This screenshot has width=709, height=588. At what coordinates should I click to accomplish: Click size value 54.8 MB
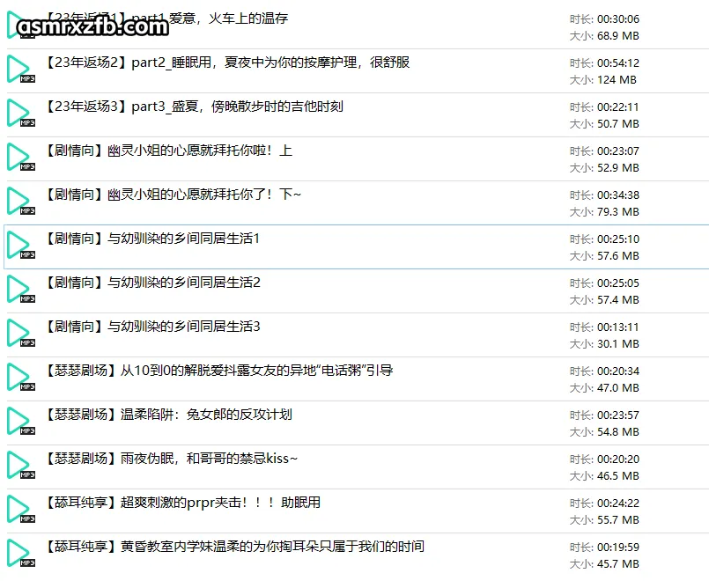(x=618, y=432)
